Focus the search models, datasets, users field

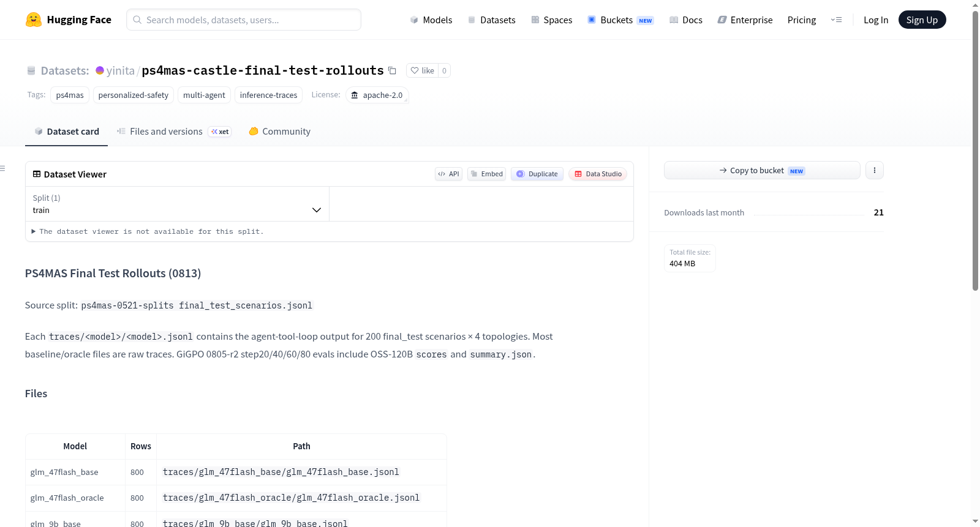[244, 20]
